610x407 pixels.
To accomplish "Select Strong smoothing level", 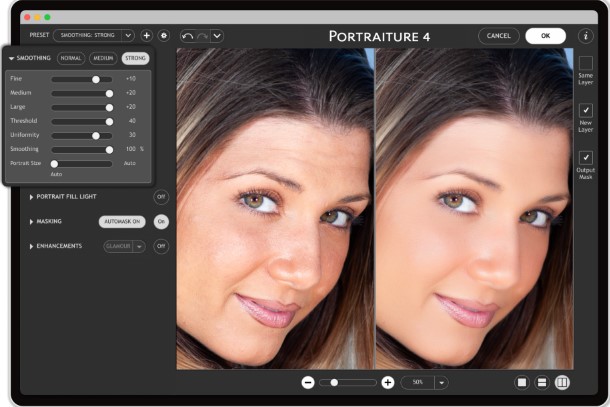I will click(x=135, y=58).
